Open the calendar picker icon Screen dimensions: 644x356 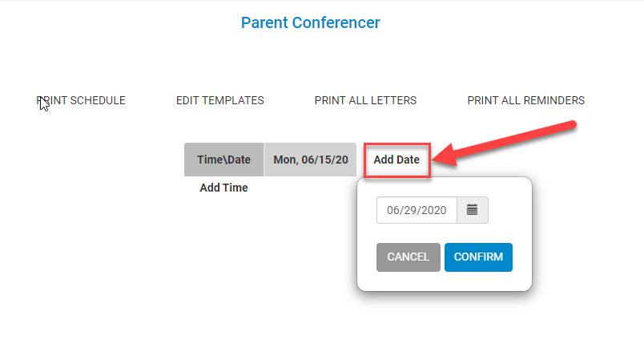473,210
